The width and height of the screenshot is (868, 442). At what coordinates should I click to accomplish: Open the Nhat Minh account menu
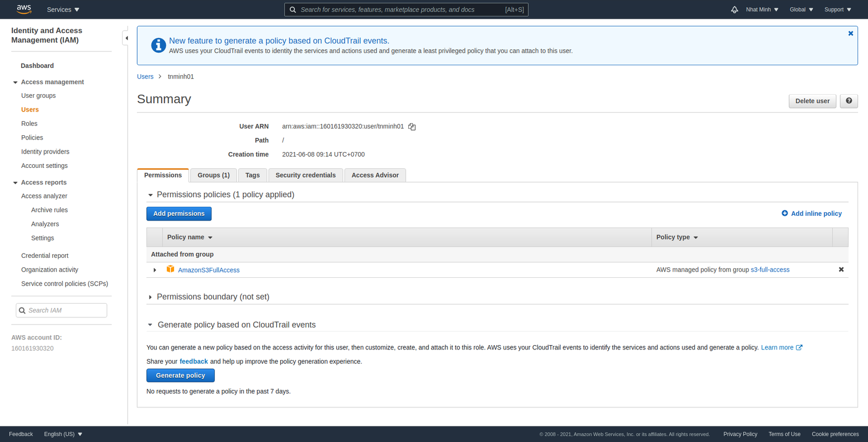pos(762,9)
